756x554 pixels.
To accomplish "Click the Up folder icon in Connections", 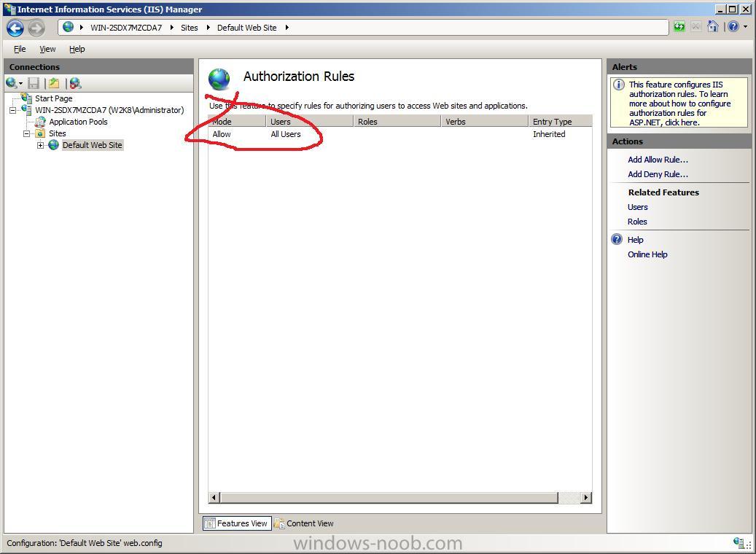I will coord(54,83).
